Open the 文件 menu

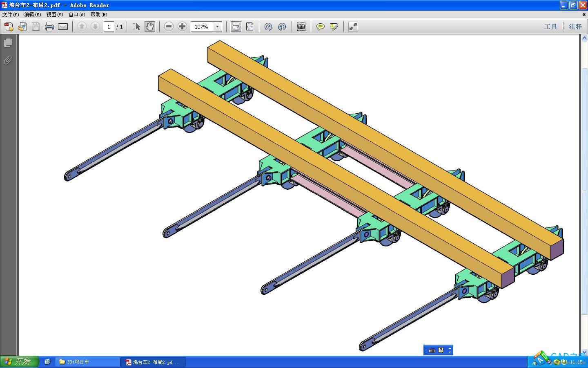10,15
